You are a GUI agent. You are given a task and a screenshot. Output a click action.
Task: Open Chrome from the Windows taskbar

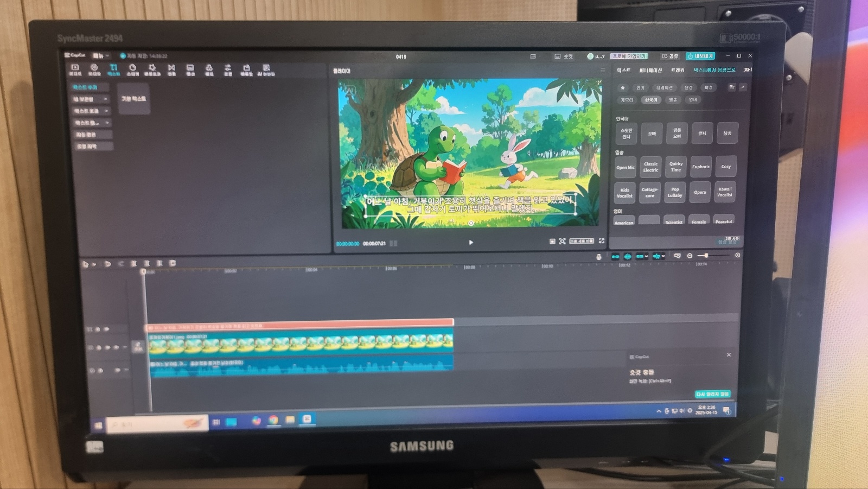coord(273,420)
